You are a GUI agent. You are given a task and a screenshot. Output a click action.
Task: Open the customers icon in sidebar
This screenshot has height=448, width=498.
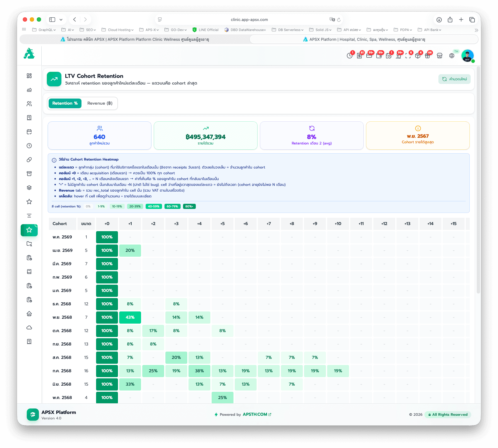pos(29,104)
